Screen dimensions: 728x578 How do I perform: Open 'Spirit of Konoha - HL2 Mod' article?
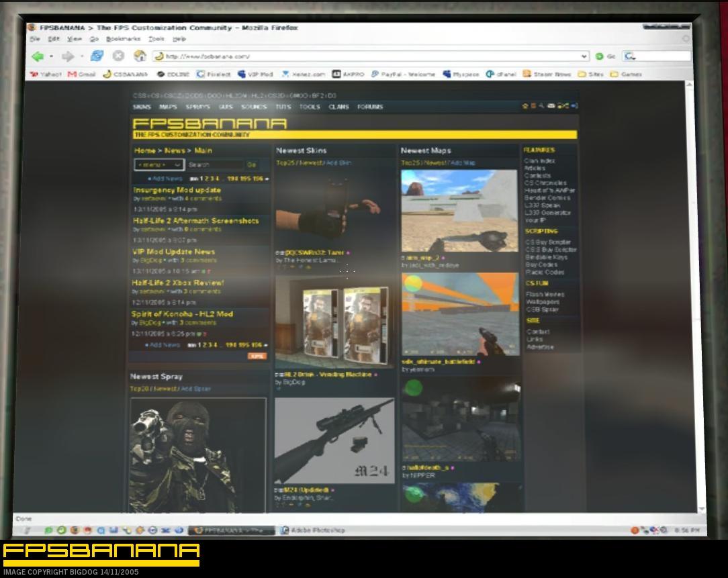(182, 314)
